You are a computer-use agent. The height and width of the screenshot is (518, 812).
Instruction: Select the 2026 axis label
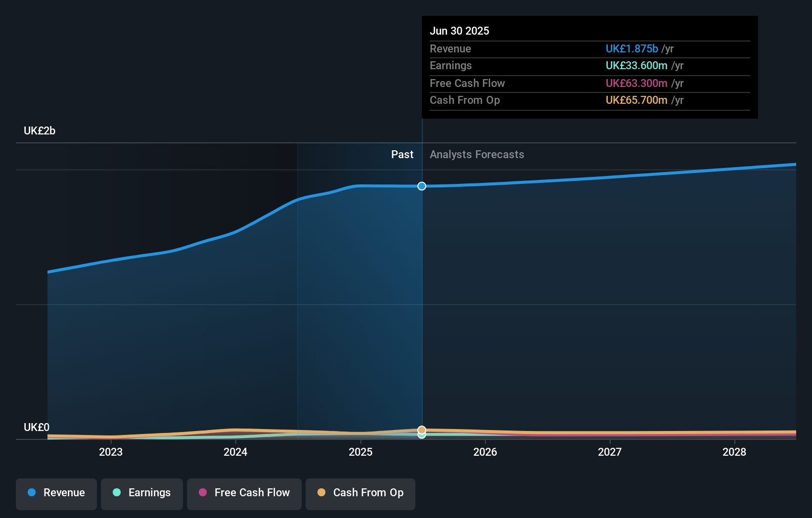(x=486, y=452)
